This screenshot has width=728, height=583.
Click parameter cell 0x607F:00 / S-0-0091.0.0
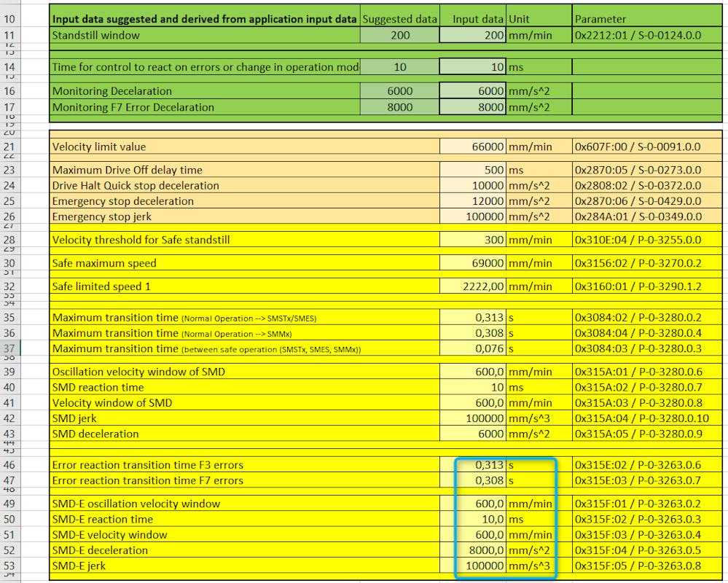(x=647, y=146)
